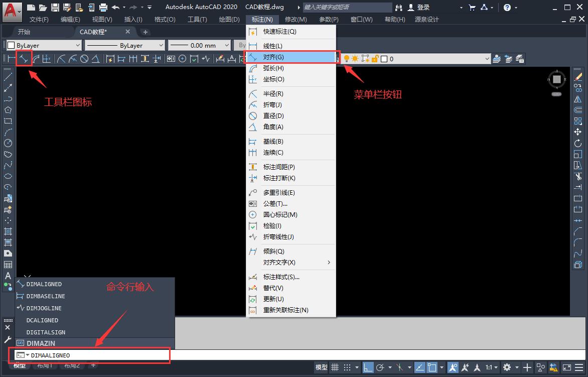Click the Diameter dimension toolbar icon
Screen dimensions: 588x377
coord(84,59)
